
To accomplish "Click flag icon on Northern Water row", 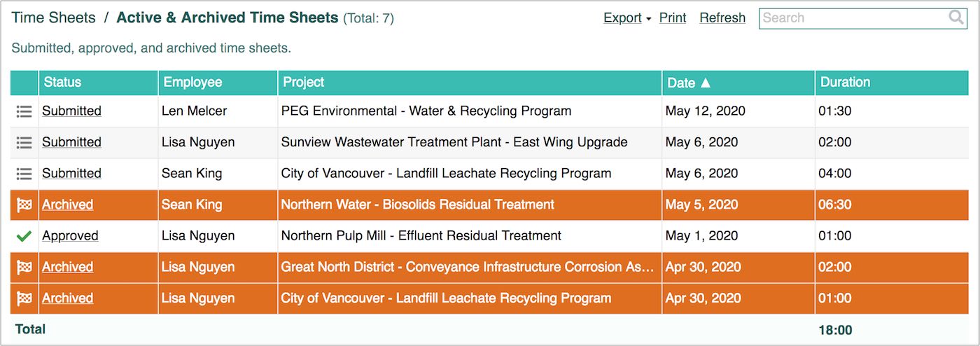I will [24, 205].
